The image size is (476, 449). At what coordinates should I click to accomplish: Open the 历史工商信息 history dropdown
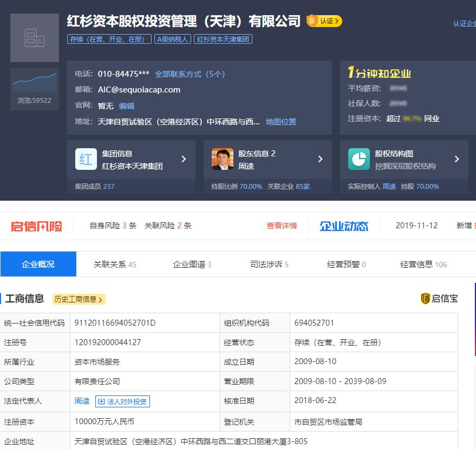[x=79, y=299]
